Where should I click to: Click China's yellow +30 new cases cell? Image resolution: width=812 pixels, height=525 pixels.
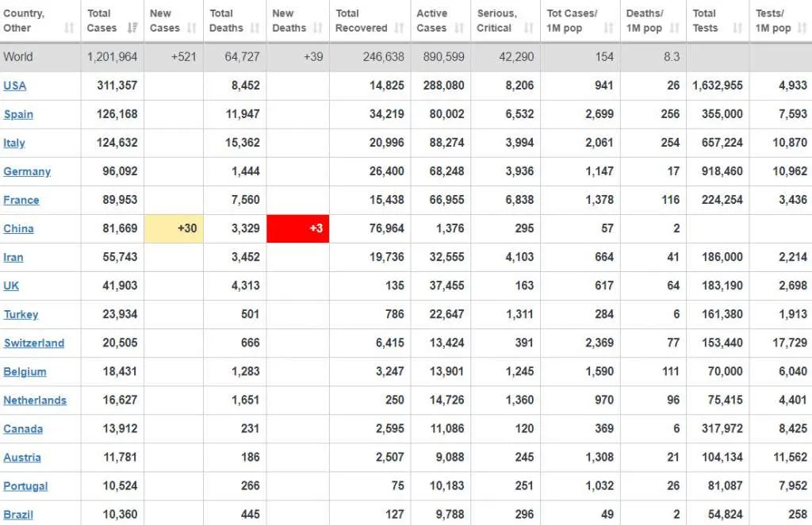coord(174,228)
